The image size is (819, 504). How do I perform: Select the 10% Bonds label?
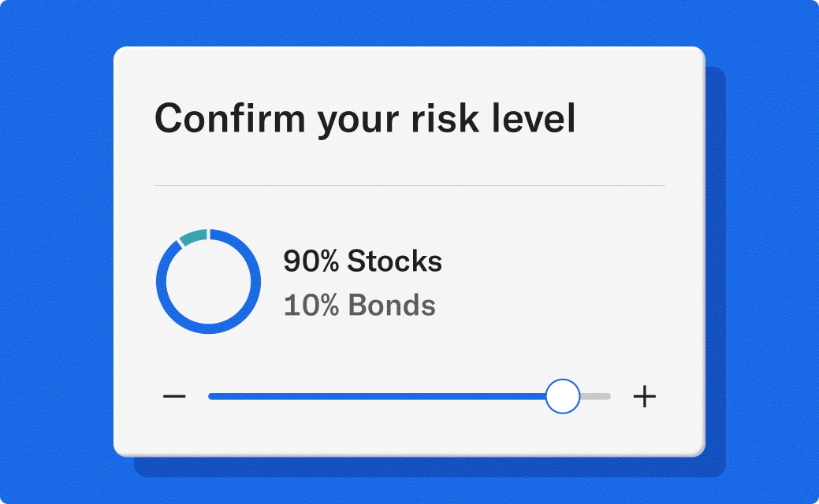pyautogui.click(x=359, y=306)
